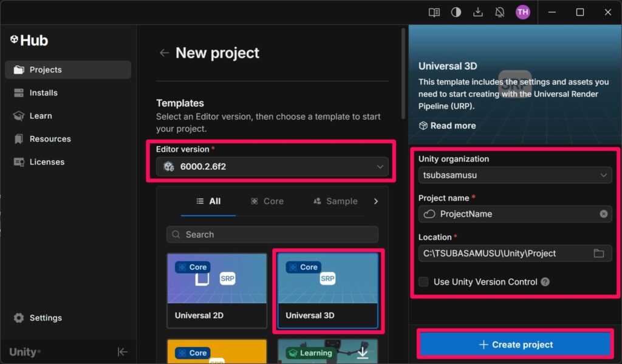Switch to the Sample templates tab

(335, 201)
